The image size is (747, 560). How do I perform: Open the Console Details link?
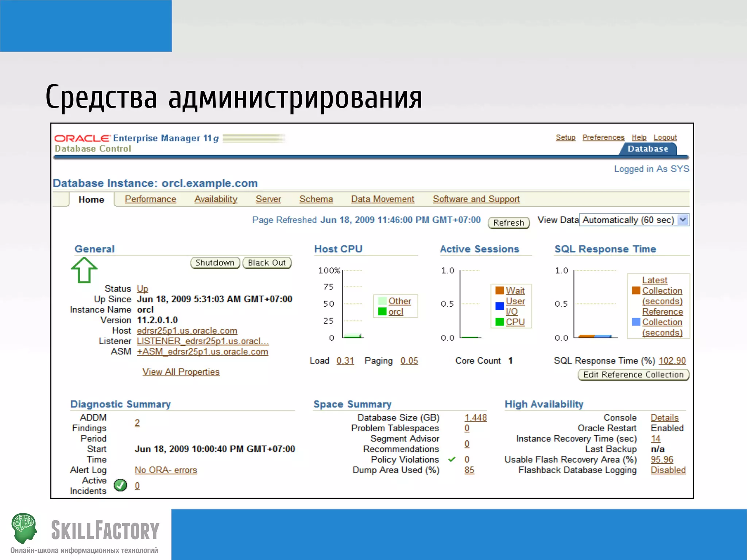point(665,417)
